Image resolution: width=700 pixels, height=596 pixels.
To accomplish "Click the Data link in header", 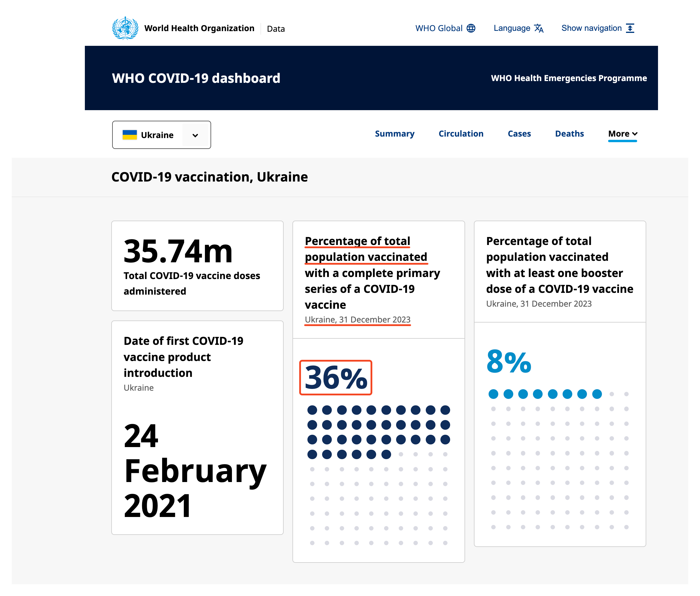I will (x=275, y=29).
